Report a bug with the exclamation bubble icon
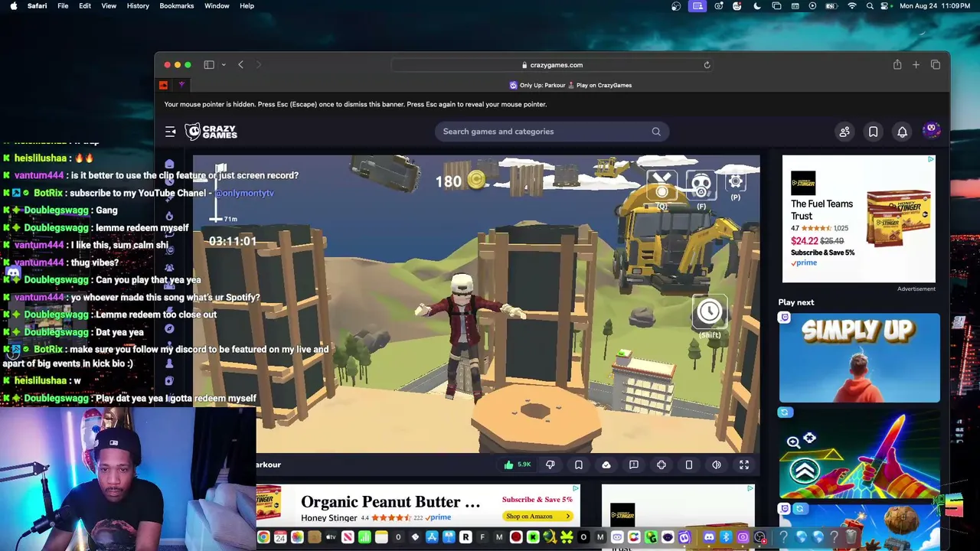Image resolution: width=980 pixels, height=551 pixels. [634, 465]
